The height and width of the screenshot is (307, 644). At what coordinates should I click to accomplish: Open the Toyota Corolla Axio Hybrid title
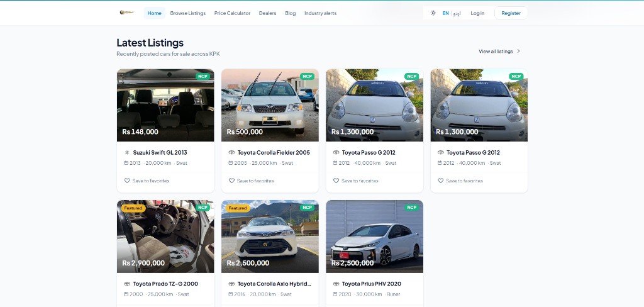pyautogui.click(x=274, y=284)
